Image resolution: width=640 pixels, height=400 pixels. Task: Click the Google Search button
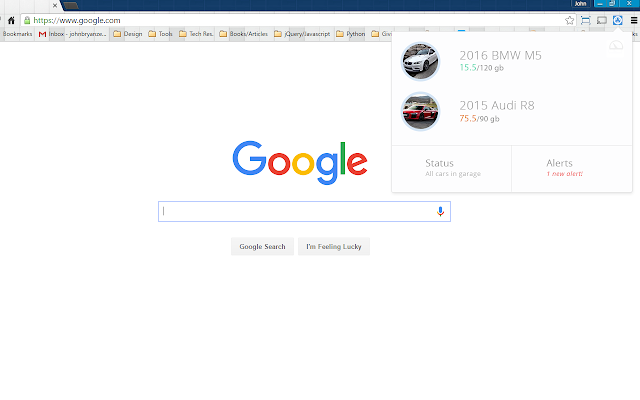tap(262, 247)
